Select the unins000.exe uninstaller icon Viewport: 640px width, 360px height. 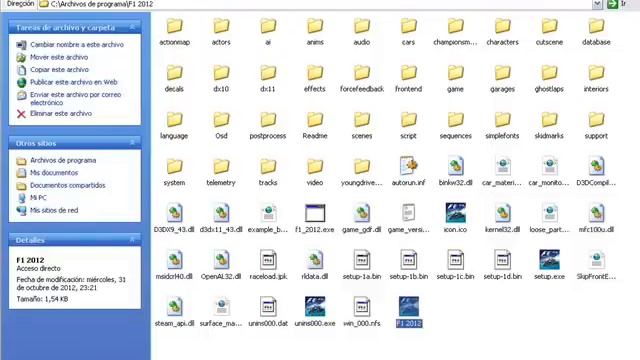315,307
